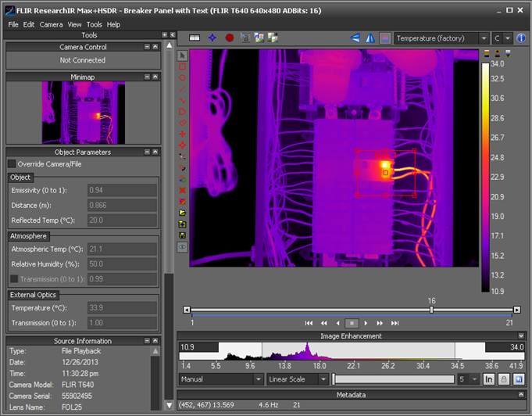Click the mirror blue triangles icon
This screenshot has height=416, width=532.
[x=370, y=38]
